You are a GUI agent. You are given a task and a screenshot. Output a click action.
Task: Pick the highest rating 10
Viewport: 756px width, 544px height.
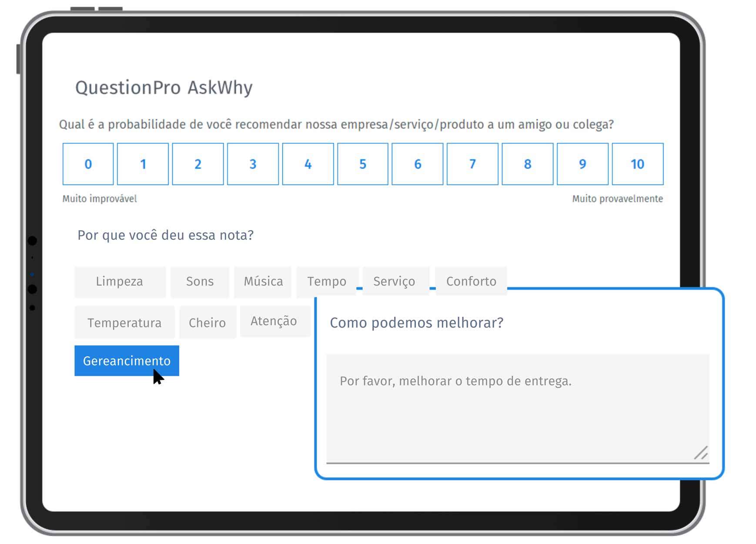tap(638, 164)
